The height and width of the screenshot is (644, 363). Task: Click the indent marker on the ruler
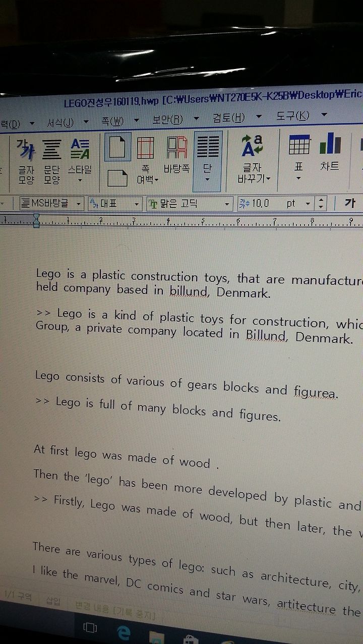click(x=36, y=220)
